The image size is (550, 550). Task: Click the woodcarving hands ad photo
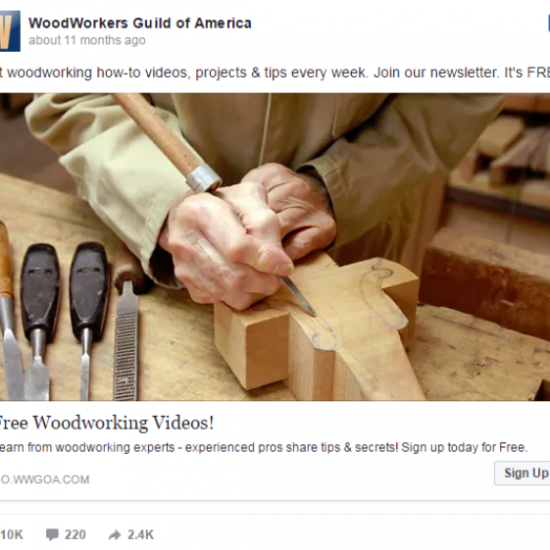pos(275,247)
